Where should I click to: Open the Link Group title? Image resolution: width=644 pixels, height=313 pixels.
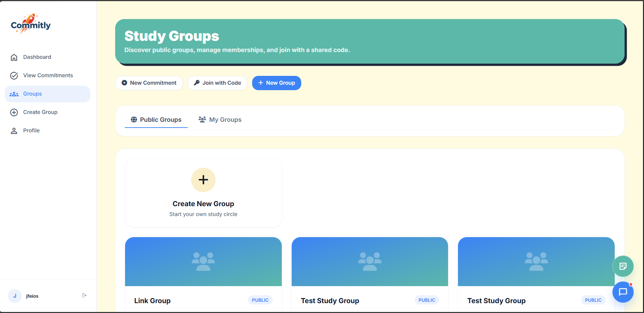[x=152, y=301]
